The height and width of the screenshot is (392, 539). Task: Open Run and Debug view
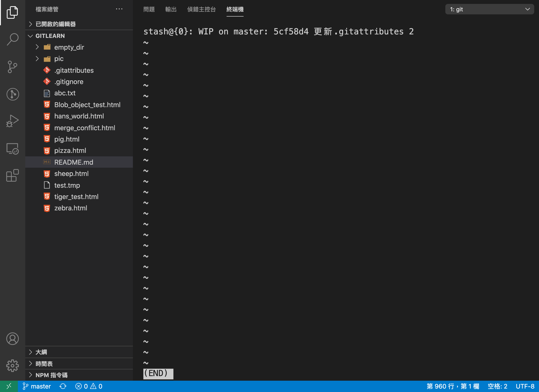(x=12, y=121)
